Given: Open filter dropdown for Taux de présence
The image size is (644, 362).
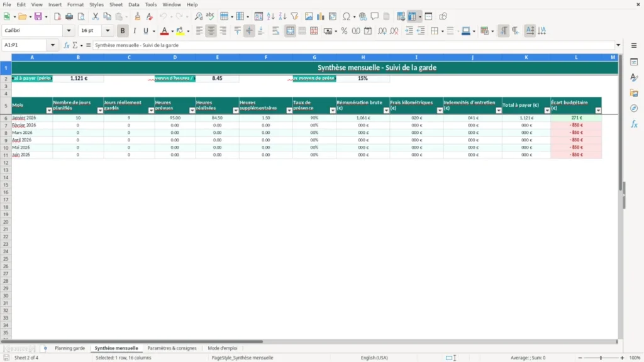Looking at the screenshot, I should (x=332, y=111).
